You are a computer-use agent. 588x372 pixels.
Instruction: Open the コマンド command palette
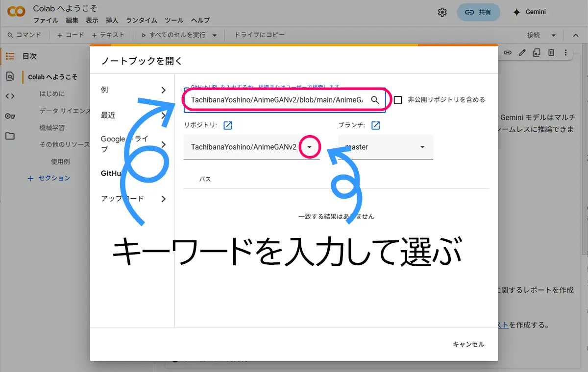(24, 35)
